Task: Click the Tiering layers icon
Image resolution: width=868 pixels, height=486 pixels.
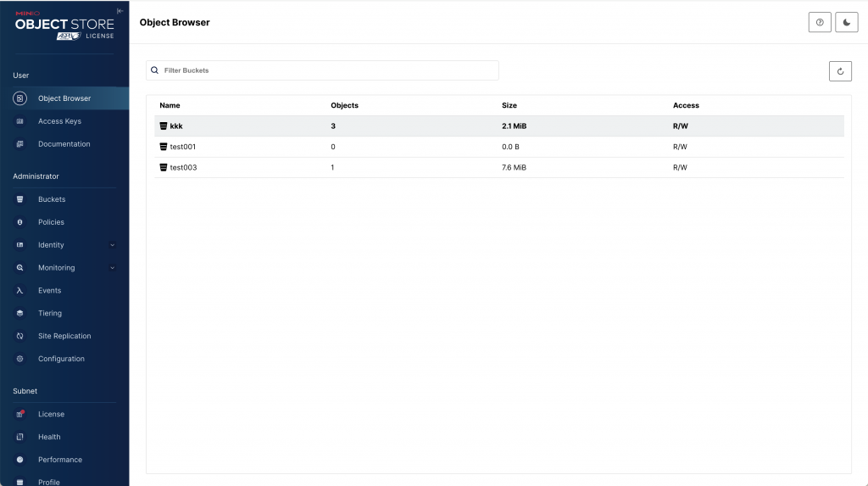Action: click(x=20, y=313)
